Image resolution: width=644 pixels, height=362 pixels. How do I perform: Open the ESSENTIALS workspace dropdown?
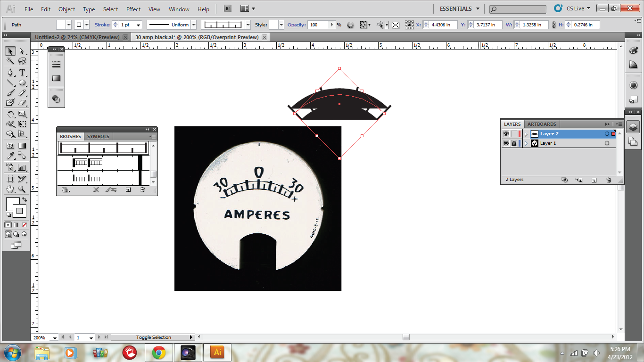[460, 8]
